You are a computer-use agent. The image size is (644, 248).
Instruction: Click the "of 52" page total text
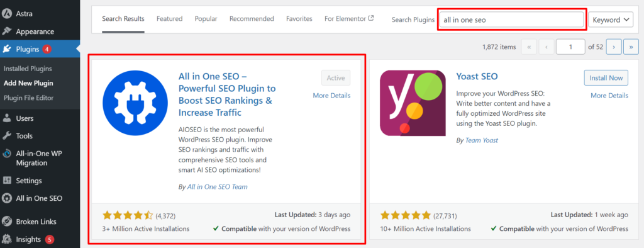point(596,47)
